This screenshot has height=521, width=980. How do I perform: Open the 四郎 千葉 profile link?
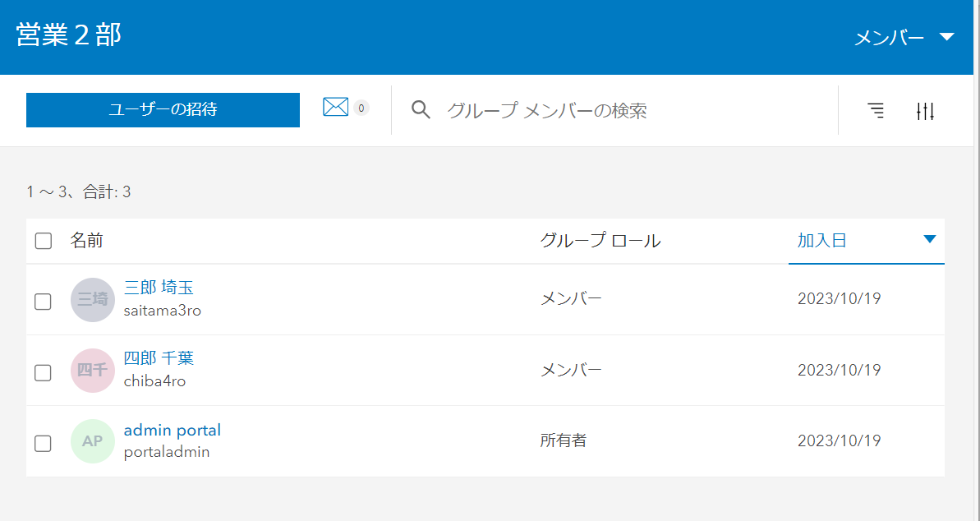tap(159, 357)
